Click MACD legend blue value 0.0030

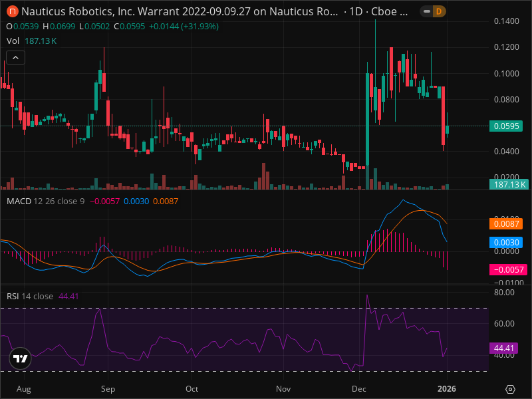(136, 201)
